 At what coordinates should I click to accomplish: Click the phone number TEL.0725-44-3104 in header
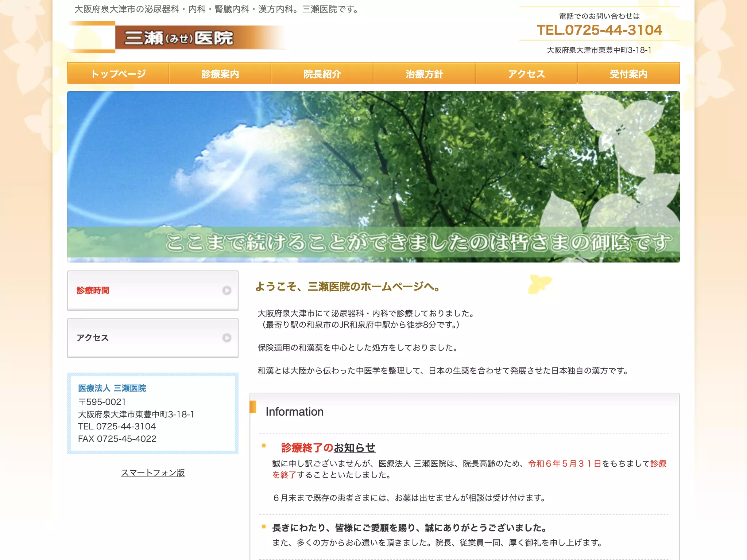(599, 30)
